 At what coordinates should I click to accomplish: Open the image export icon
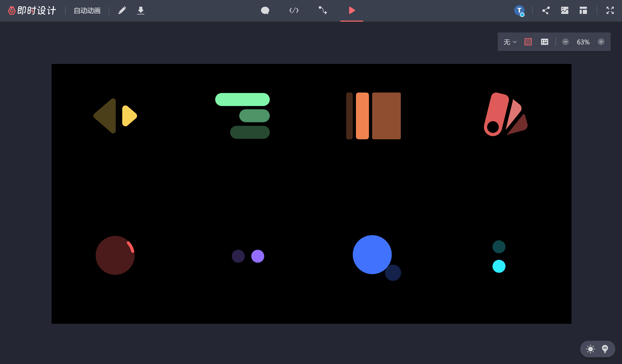564,11
